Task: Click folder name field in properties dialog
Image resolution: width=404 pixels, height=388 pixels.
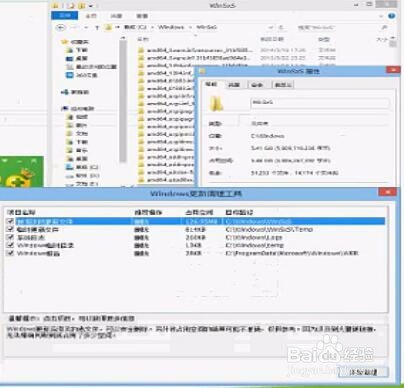Action: coord(320,103)
